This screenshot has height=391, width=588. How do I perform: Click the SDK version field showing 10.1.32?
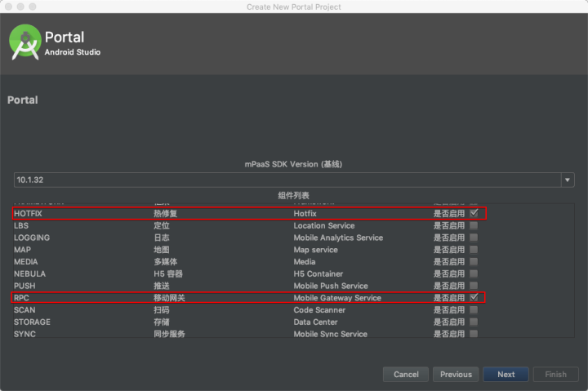click(x=287, y=180)
